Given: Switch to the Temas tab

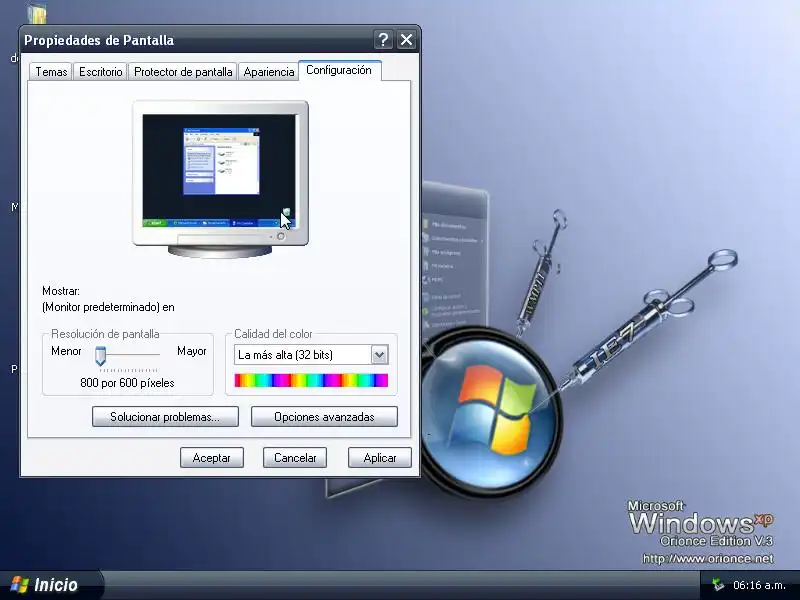Looking at the screenshot, I should coord(51,72).
